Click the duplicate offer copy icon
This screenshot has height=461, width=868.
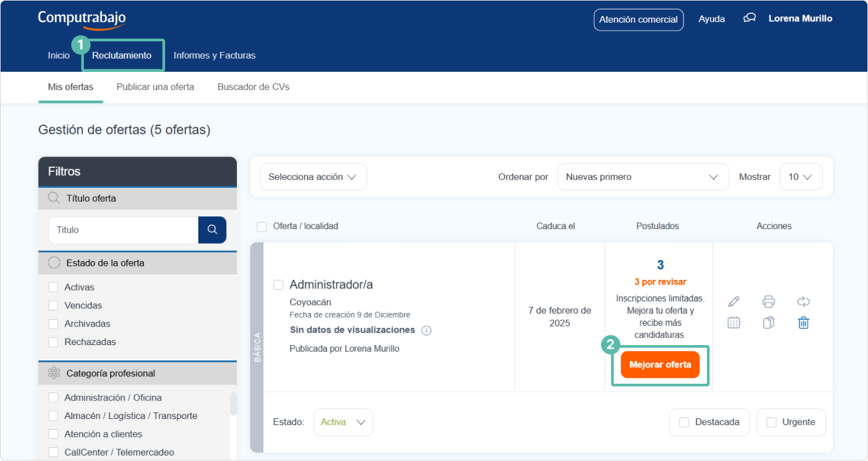click(769, 323)
